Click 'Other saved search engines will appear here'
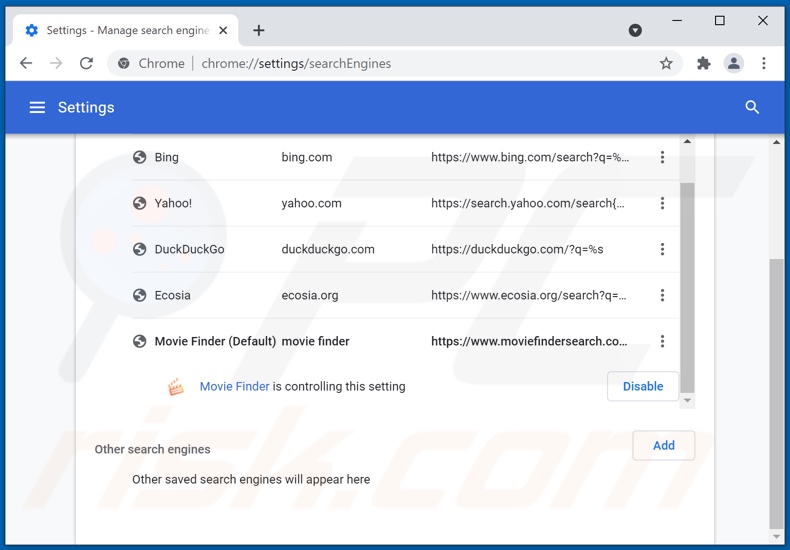The image size is (790, 550). 251,479
